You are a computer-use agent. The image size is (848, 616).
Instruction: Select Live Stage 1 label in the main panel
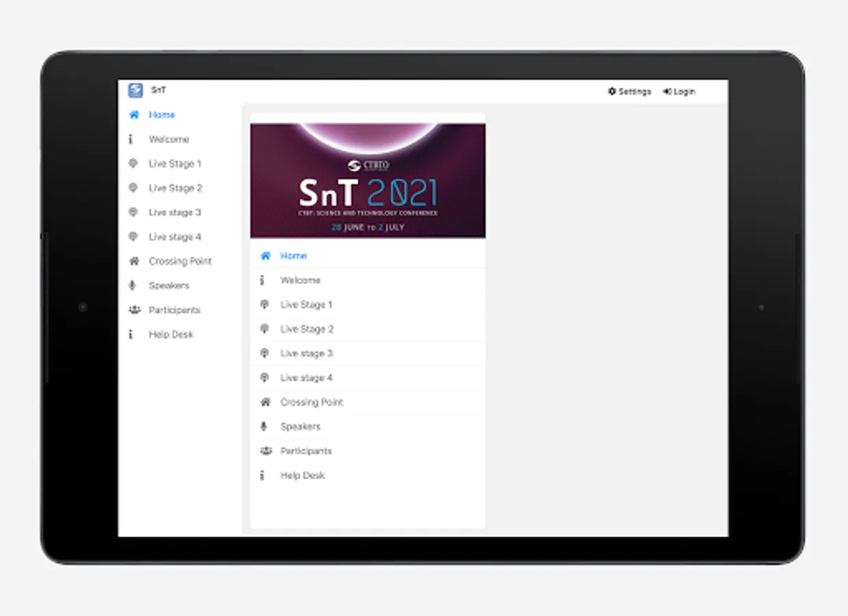point(307,305)
